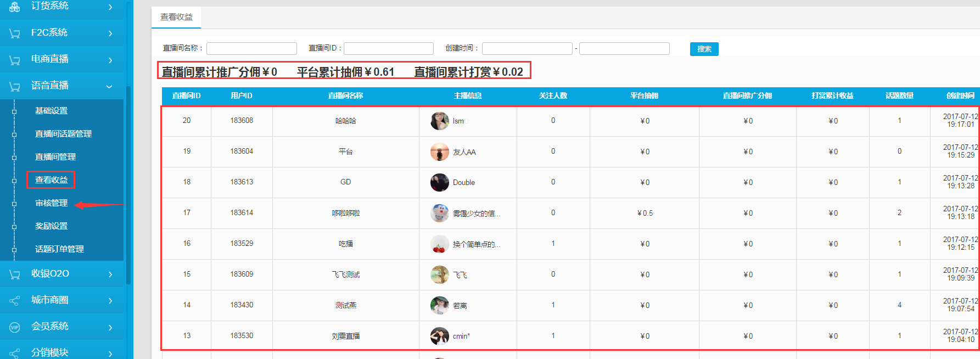Click the 打赏累计收益 column header
Screen dimensions: 980x359
[x=832, y=96]
